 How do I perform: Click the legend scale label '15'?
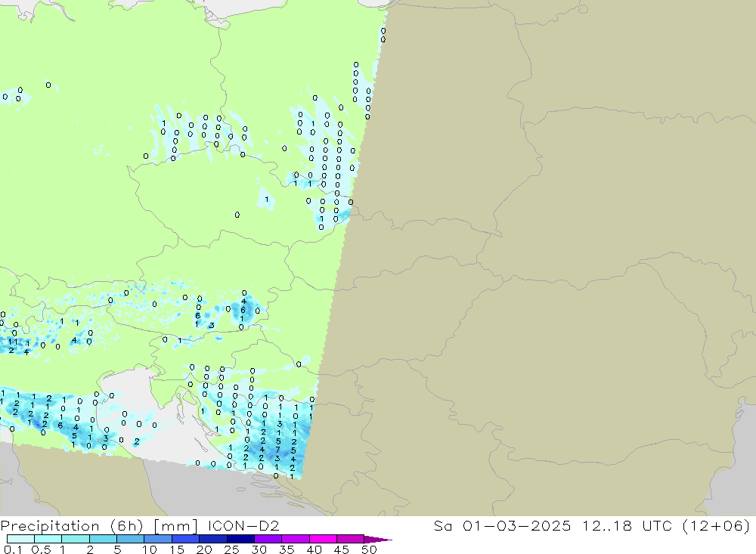point(177,549)
